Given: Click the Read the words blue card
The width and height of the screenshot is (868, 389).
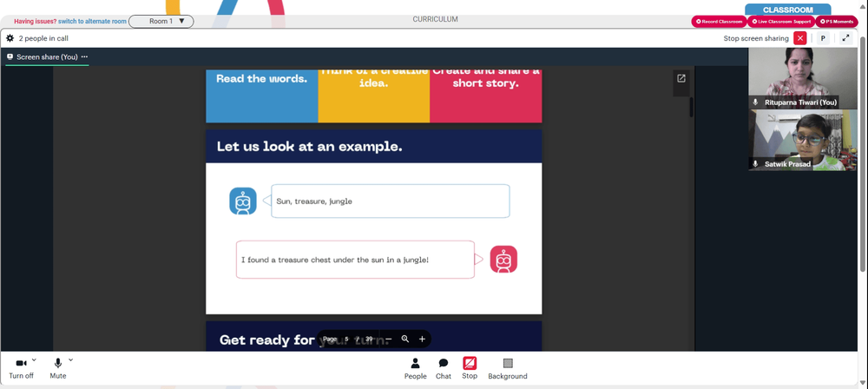Looking at the screenshot, I should click(262, 96).
